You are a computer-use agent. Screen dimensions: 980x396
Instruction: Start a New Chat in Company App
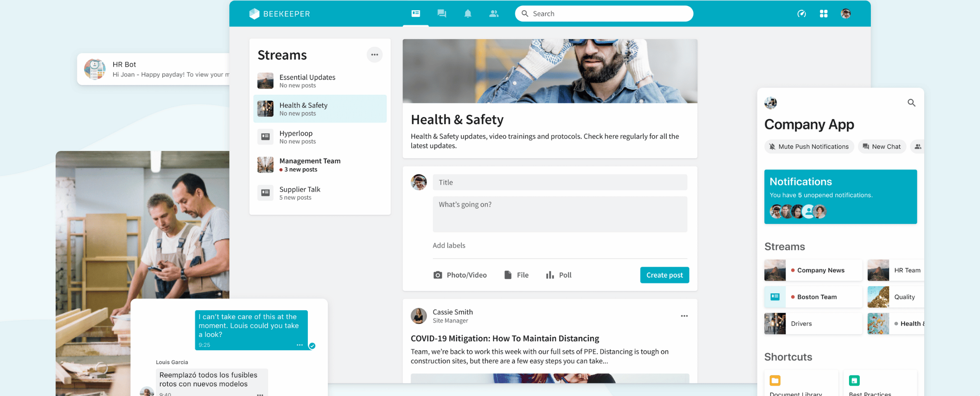click(882, 146)
